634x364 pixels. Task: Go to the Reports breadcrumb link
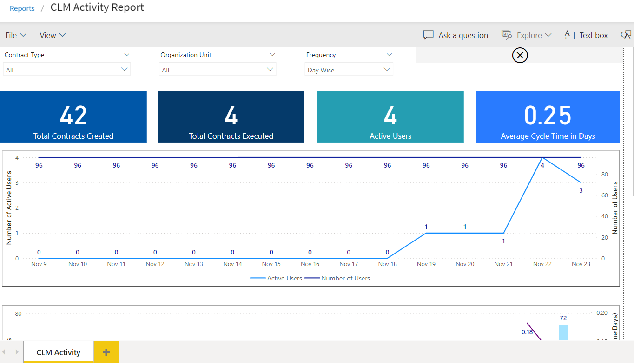click(x=22, y=8)
